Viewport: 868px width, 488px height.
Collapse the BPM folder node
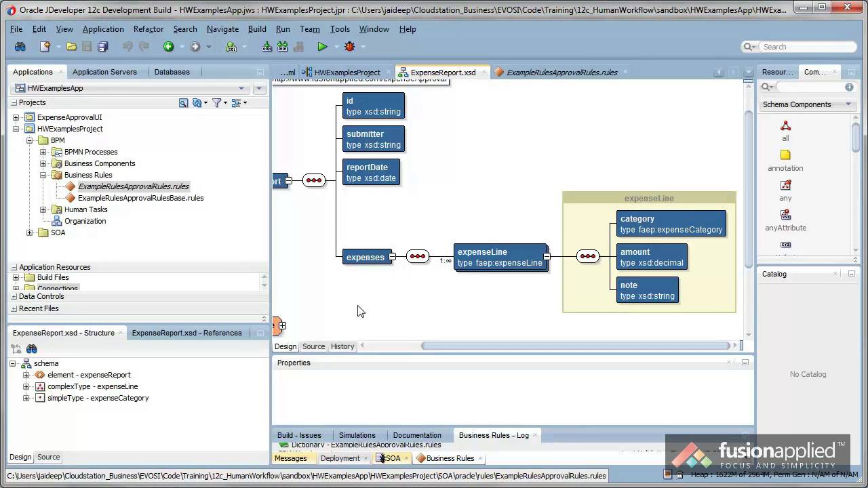pos(30,140)
